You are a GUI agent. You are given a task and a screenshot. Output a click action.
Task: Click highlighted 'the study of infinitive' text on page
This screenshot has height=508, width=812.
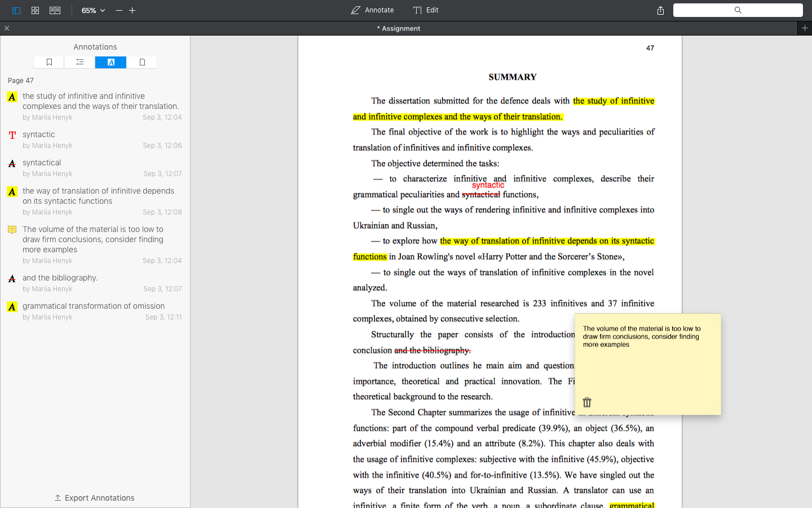(x=614, y=101)
